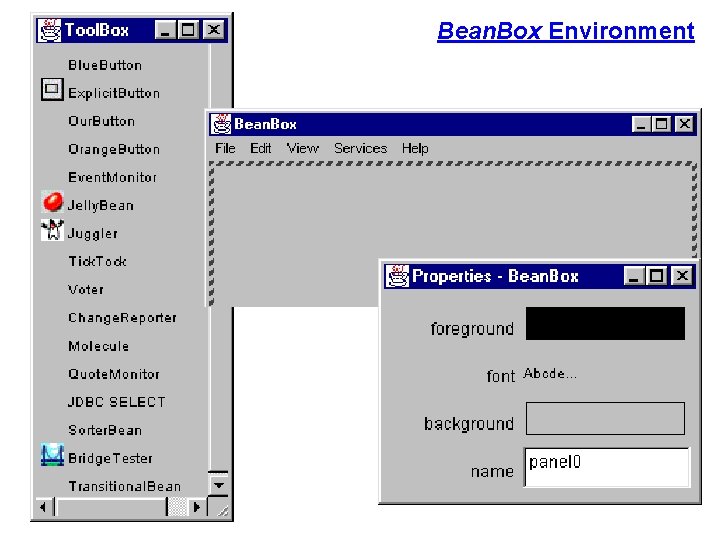Select BlueButton in the ToolBox list
This screenshot has height=540, width=720.
pos(105,65)
